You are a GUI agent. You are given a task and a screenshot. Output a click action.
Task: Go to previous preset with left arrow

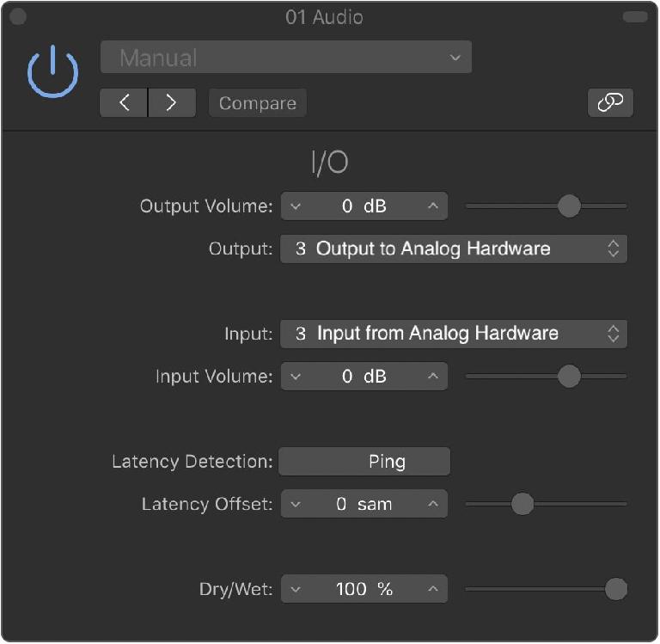[124, 103]
